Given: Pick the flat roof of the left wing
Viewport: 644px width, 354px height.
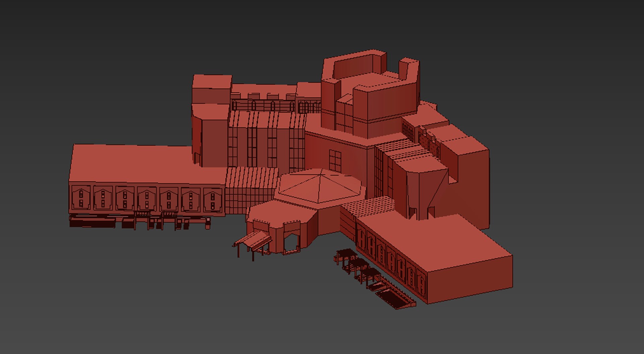Looking at the screenshot, I should (148, 164).
